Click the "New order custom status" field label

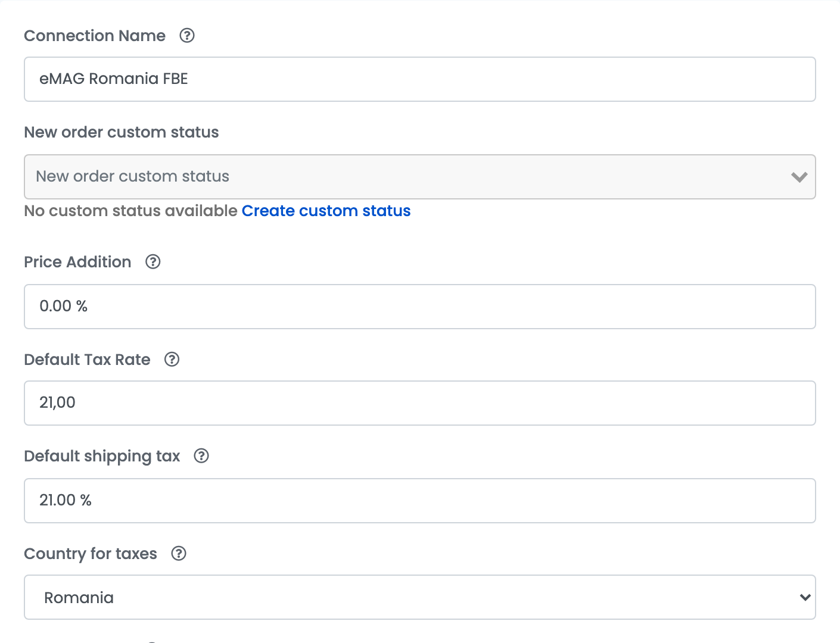(122, 132)
